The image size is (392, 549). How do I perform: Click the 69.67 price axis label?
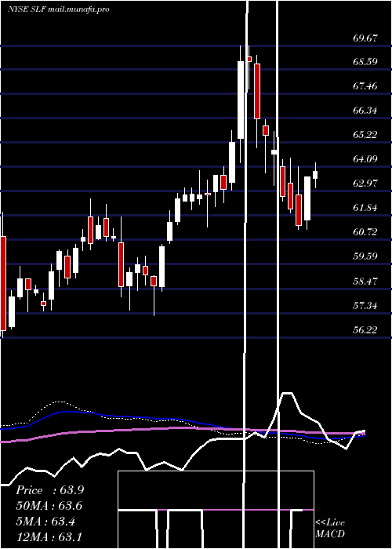(365, 38)
